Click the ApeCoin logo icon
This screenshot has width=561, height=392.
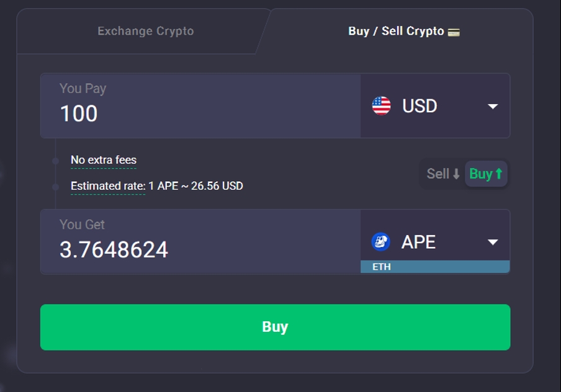tap(380, 242)
